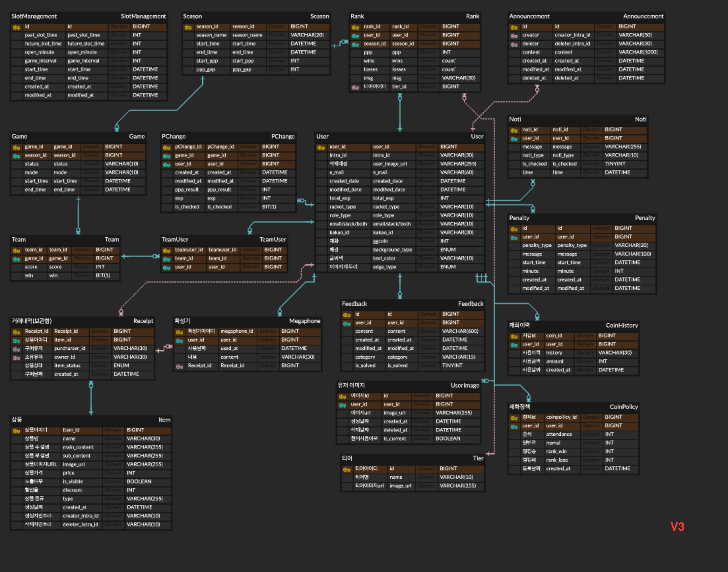The height and width of the screenshot is (572, 728).
Task: Click is_current in the UserImage table
Action: click(x=395, y=439)
